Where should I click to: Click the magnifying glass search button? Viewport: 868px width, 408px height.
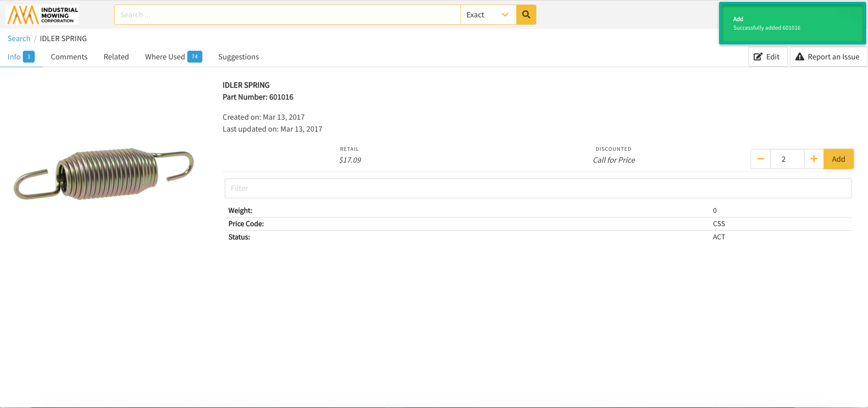click(526, 15)
